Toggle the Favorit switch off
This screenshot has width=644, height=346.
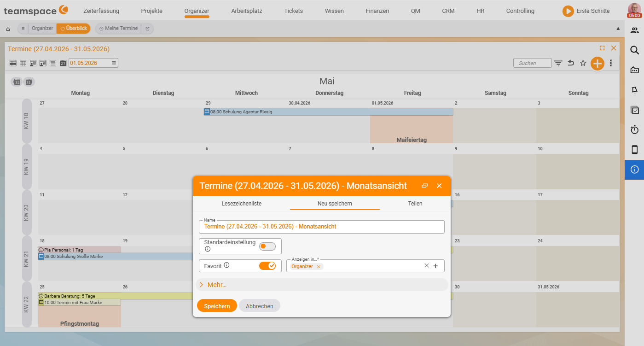(267, 265)
